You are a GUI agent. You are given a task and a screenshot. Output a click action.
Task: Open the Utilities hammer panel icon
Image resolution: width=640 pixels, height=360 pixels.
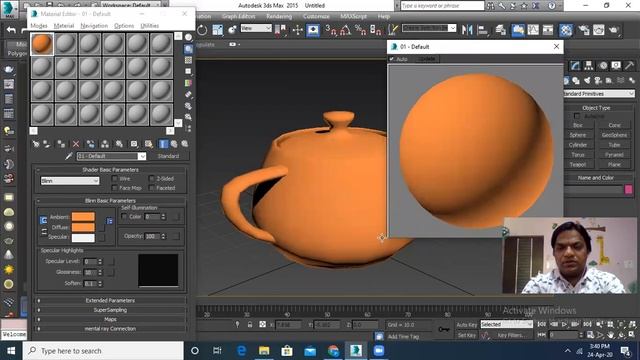pos(629,66)
